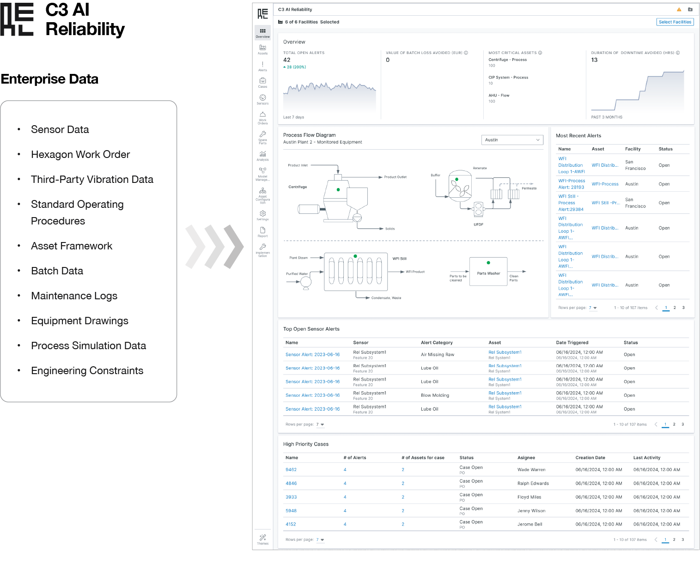
Task: Go to previous page in Top Open Sensor Alerts
Action: tap(656, 424)
